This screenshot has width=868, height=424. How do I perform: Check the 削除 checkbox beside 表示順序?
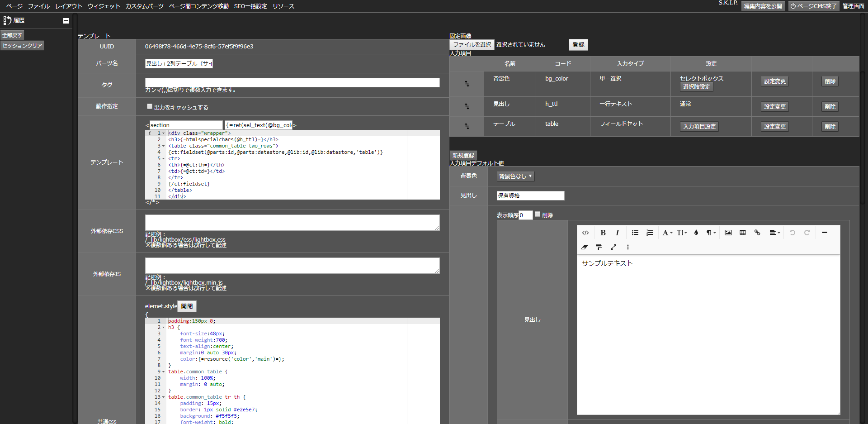point(538,214)
